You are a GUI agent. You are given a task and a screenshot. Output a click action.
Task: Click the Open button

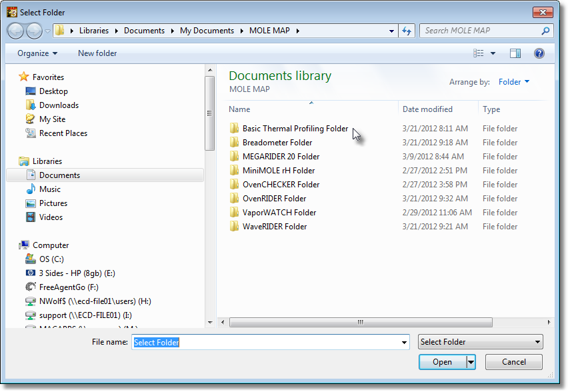tap(442, 362)
